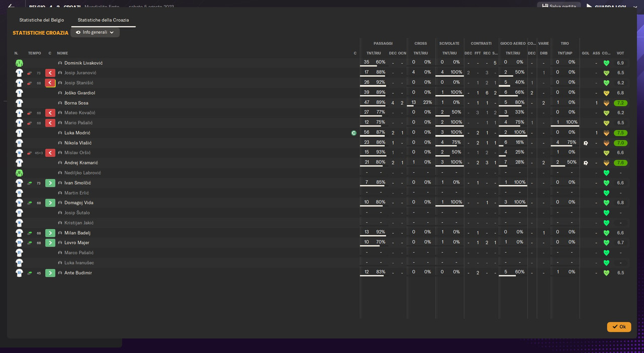644x353 pixels.
Task: Open Nikola Vlašić's player profile link
Action: [78, 143]
